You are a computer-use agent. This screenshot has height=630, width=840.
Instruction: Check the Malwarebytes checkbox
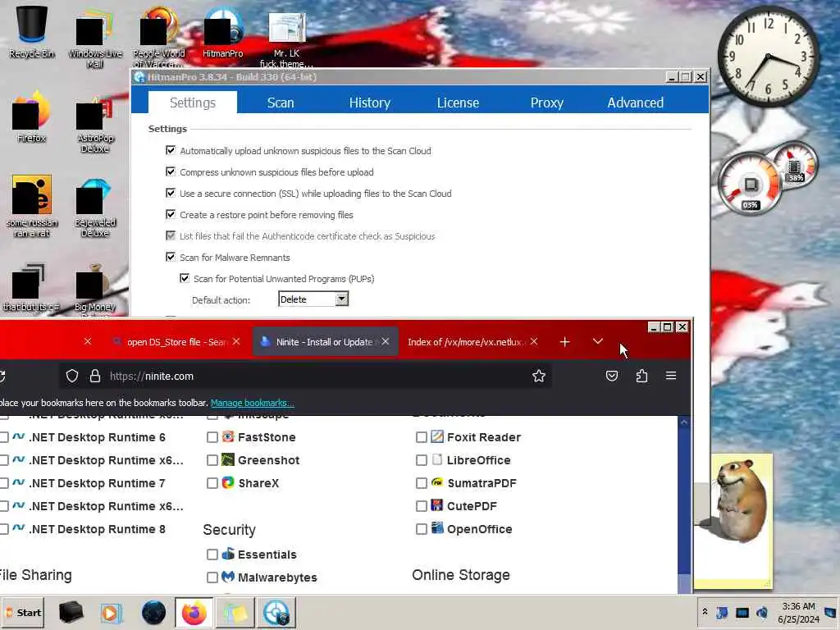coord(212,578)
